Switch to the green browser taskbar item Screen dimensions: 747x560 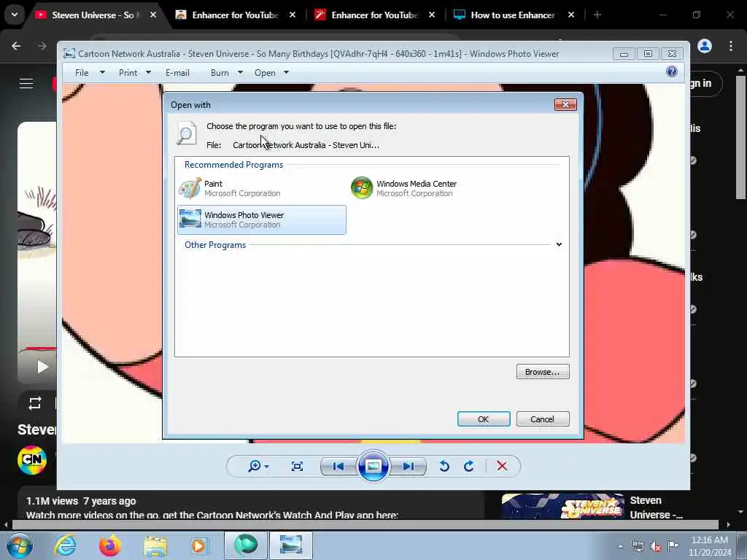click(245, 545)
